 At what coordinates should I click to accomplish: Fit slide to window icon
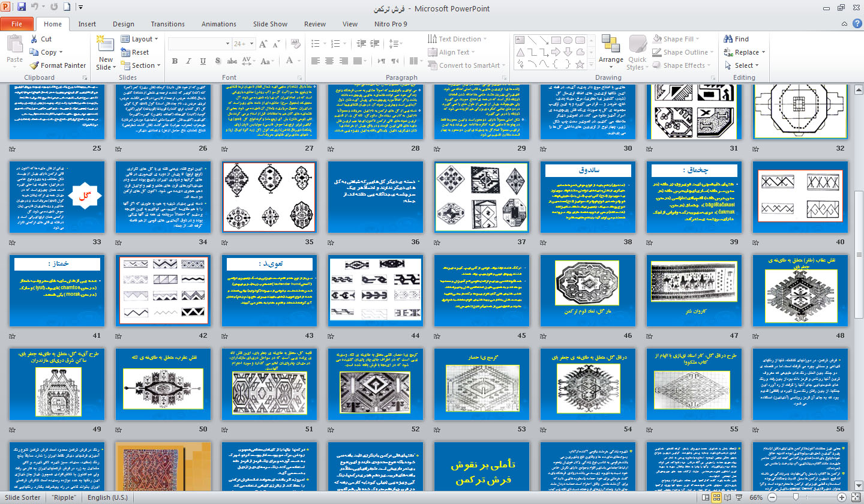click(856, 497)
